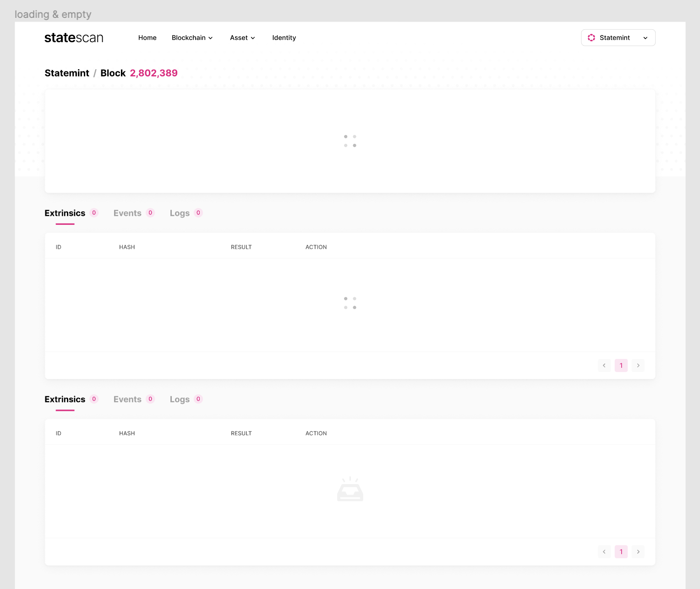This screenshot has width=700, height=589.
Task: Click the Statemint breadcrumb link
Action: tap(67, 73)
